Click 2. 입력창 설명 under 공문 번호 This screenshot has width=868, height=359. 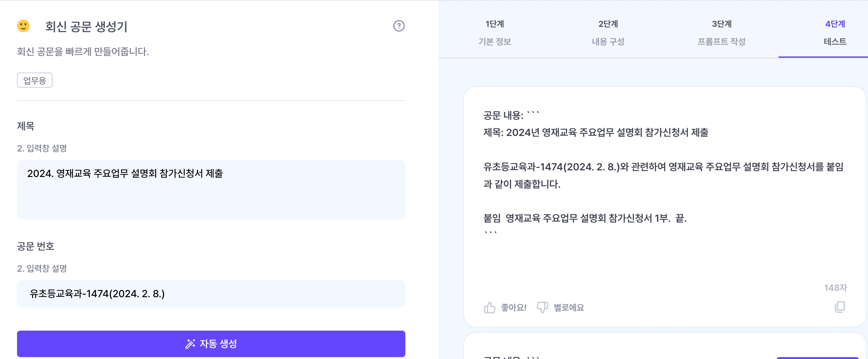click(x=42, y=268)
